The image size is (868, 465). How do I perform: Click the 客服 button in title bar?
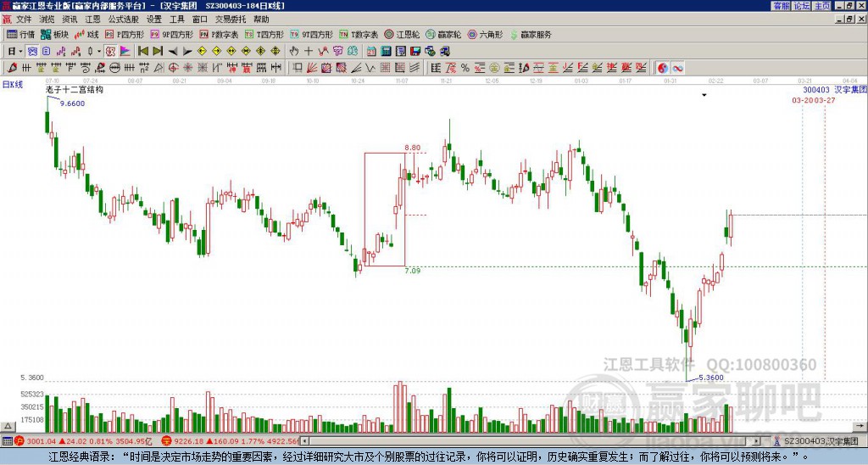tap(782, 6)
